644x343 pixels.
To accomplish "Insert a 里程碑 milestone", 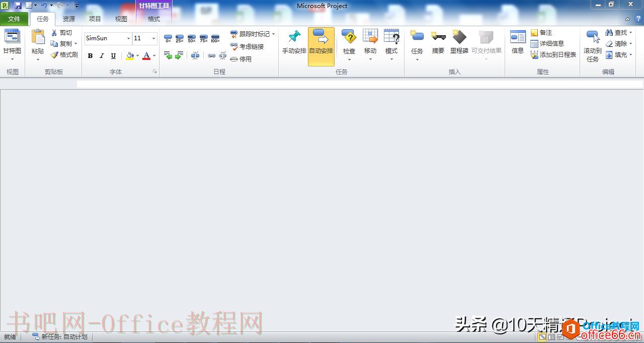I will pos(459,42).
